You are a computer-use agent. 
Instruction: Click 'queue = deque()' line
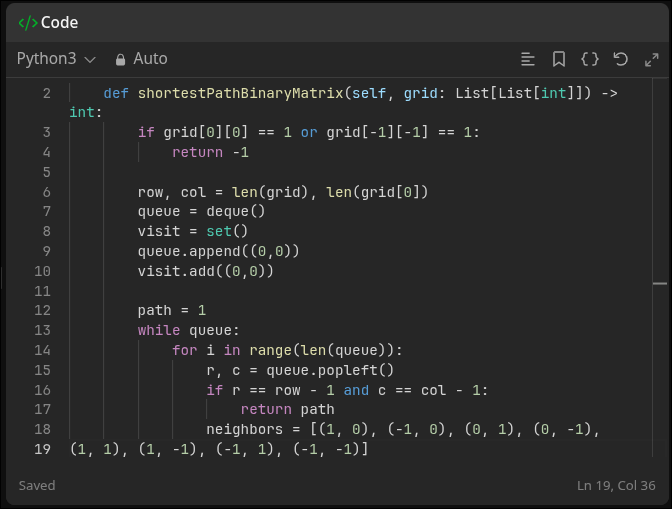[201, 212]
